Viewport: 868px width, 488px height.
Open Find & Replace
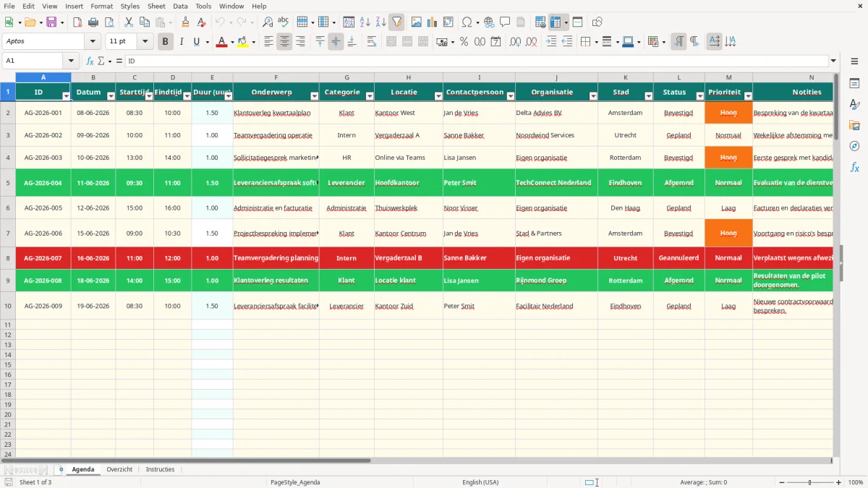point(268,22)
